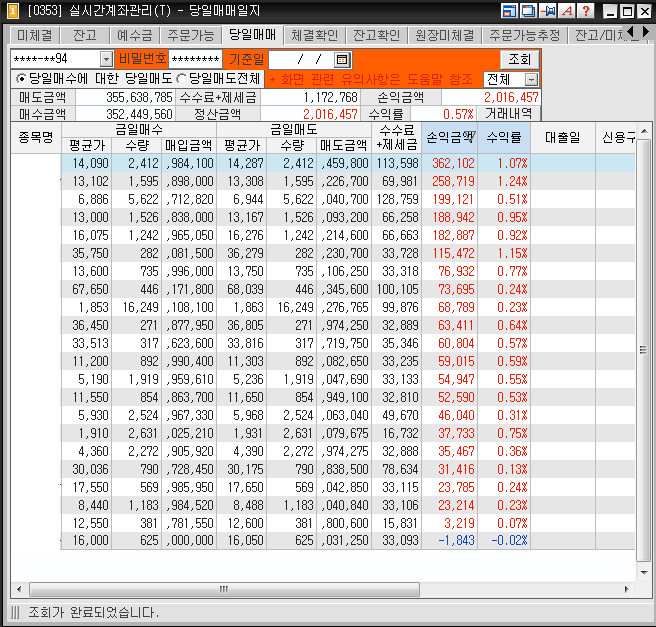Switch to the 미체결 tab
The image size is (656, 627).
click(34, 35)
